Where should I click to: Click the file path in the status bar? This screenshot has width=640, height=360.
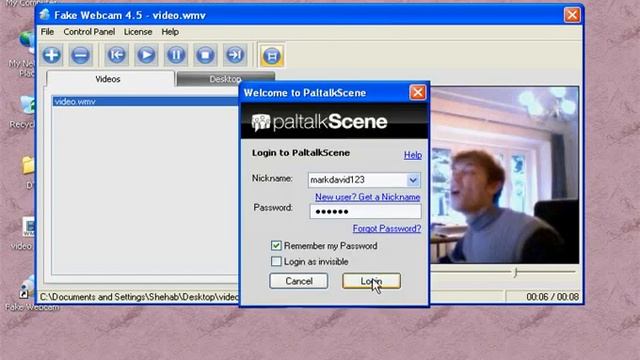[x=139, y=297]
